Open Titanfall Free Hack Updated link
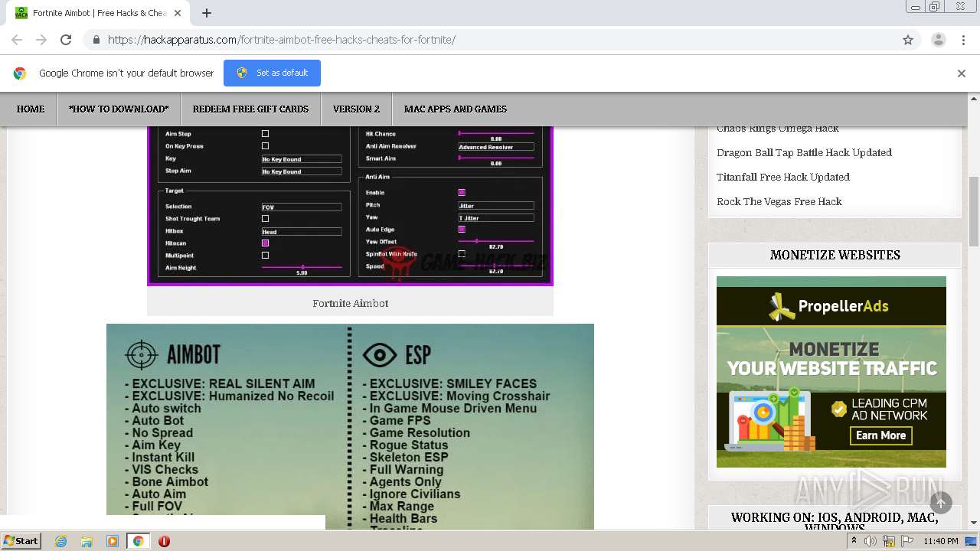The width and height of the screenshot is (980, 551). 783,177
